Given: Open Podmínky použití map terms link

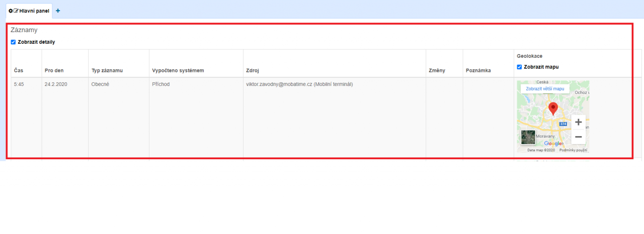Looking at the screenshot, I should click(574, 150).
